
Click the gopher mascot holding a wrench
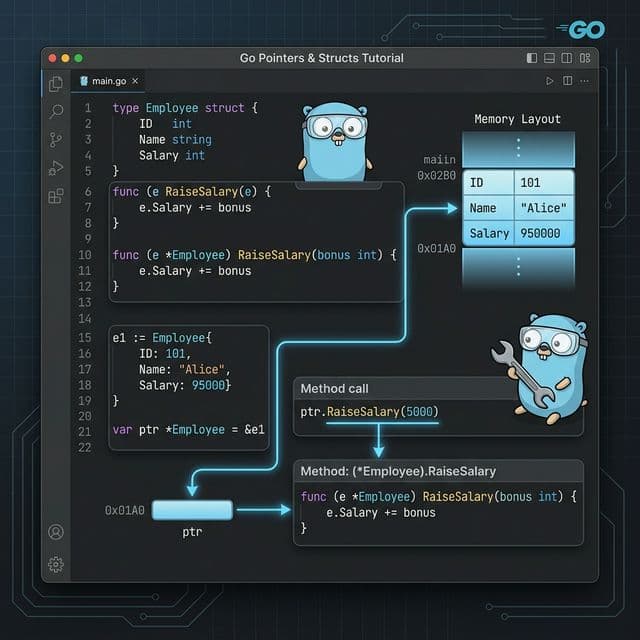click(x=541, y=369)
